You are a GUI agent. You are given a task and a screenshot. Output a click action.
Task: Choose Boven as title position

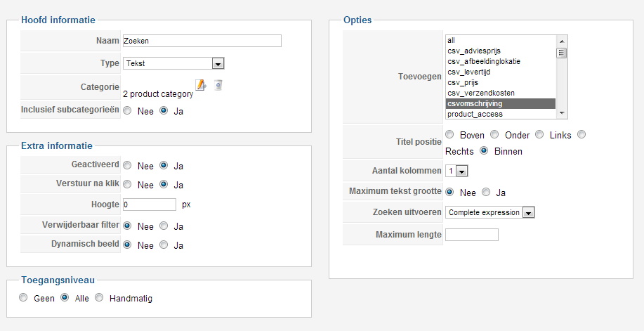[x=449, y=134]
